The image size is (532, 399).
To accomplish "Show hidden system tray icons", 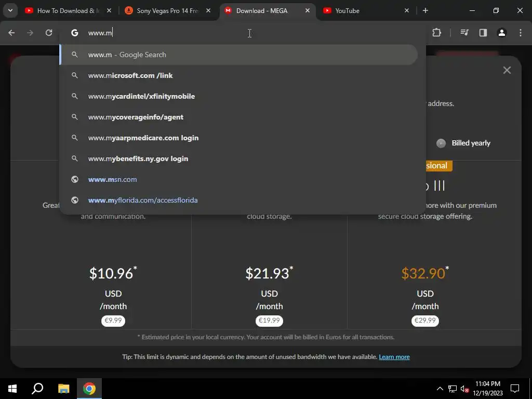I will [x=440, y=389].
